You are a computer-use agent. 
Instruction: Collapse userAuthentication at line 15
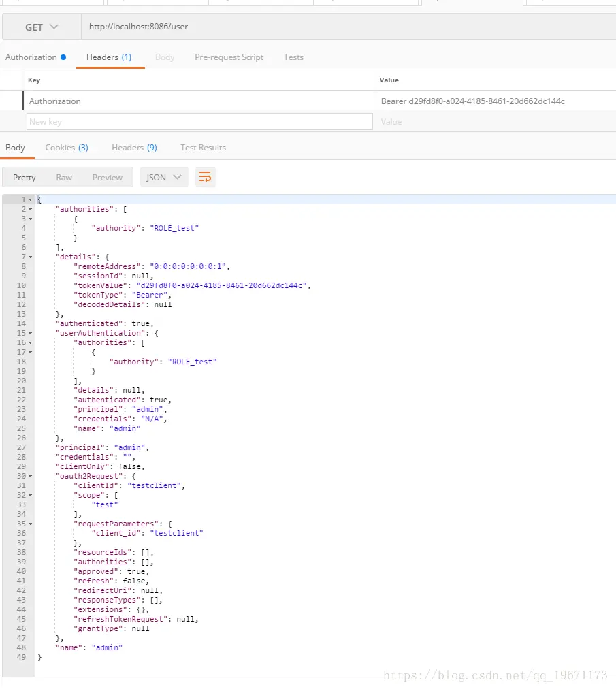[31, 334]
